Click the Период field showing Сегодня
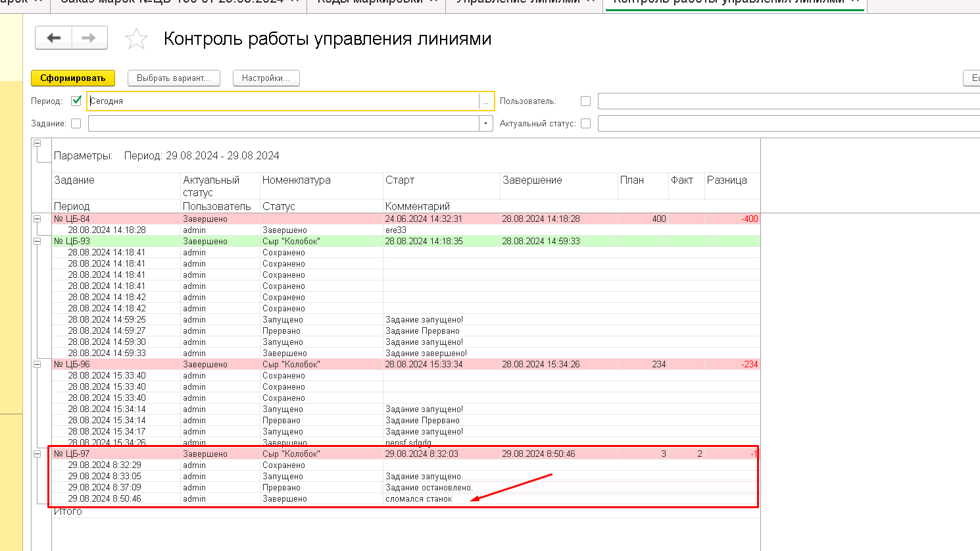Image resolution: width=980 pixels, height=551 pixels. point(283,101)
